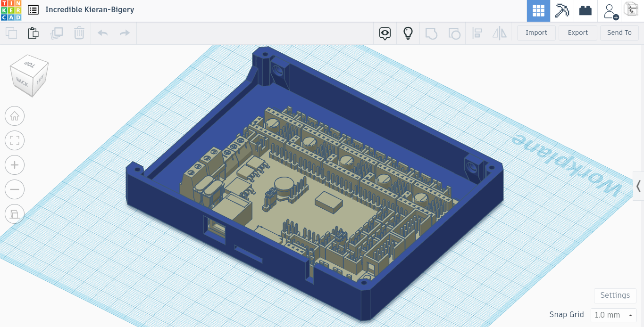Switch to the highlighted 3D editor grid view
Viewport: 644px width, 327px height.
(538, 10)
